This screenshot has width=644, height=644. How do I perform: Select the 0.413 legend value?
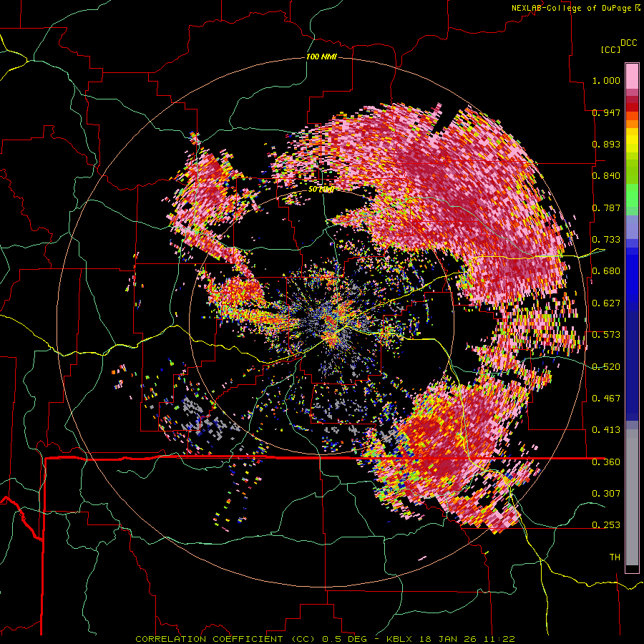coord(606,430)
